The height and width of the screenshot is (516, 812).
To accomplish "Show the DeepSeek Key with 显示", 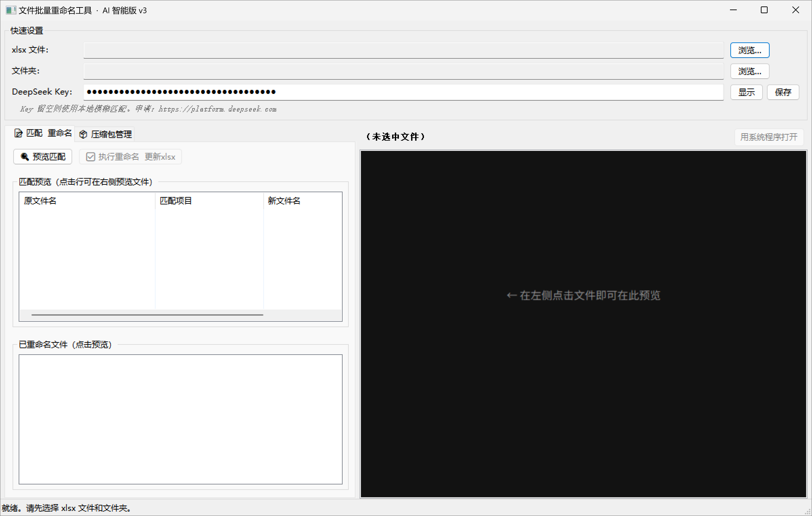I will pyautogui.click(x=746, y=92).
